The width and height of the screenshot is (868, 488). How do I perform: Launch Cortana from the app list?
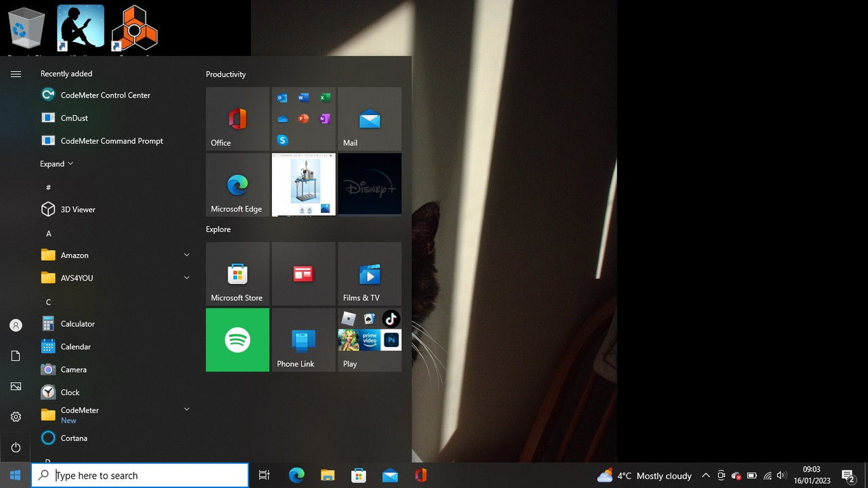(x=115, y=438)
